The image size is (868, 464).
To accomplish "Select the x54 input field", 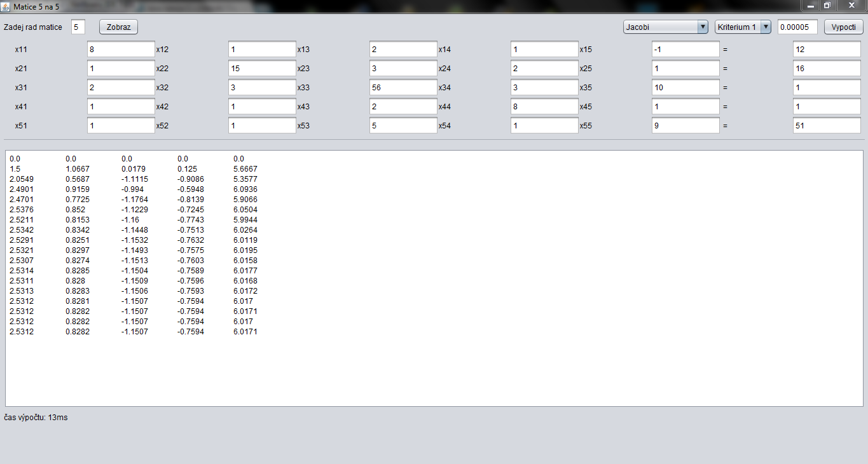I will coord(544,126).
